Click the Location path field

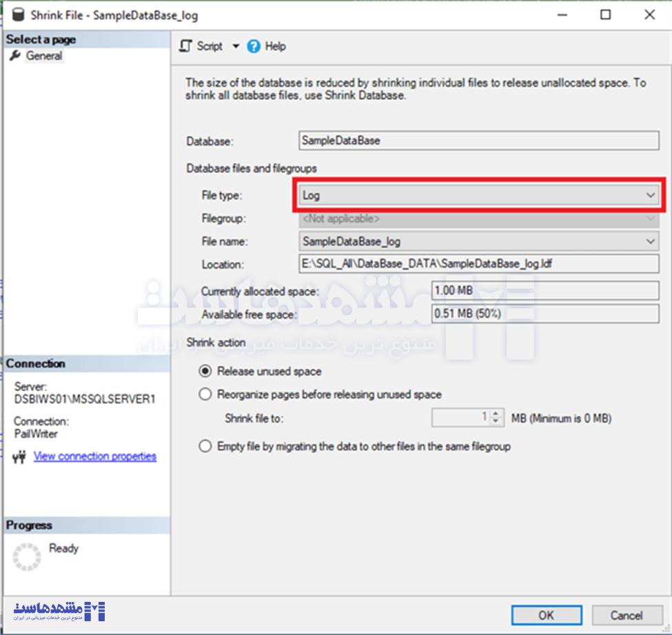[x=479, y=264]
